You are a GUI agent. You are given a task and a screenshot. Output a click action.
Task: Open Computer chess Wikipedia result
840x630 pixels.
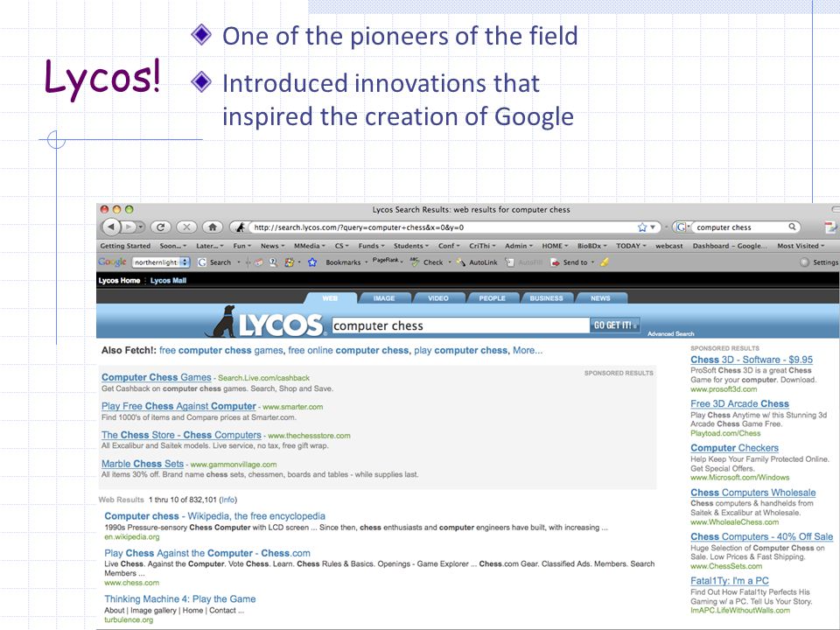coord(215,516)
